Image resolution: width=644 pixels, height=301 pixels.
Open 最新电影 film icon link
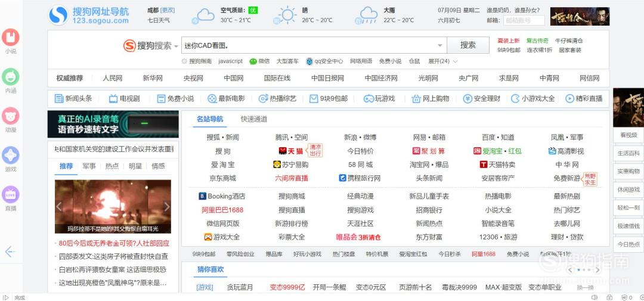pos(227,98)
